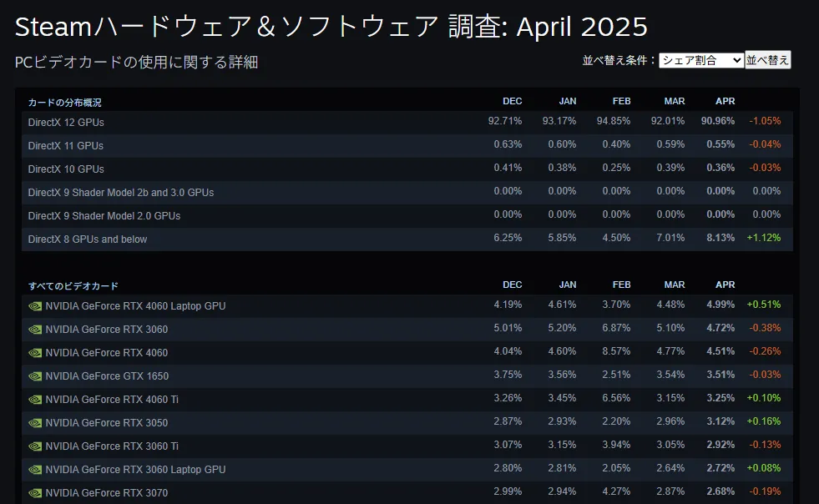Select DirectX 9 Shader Model 2b and 3.0 row

pyautogui.click(x=407, y=192)
